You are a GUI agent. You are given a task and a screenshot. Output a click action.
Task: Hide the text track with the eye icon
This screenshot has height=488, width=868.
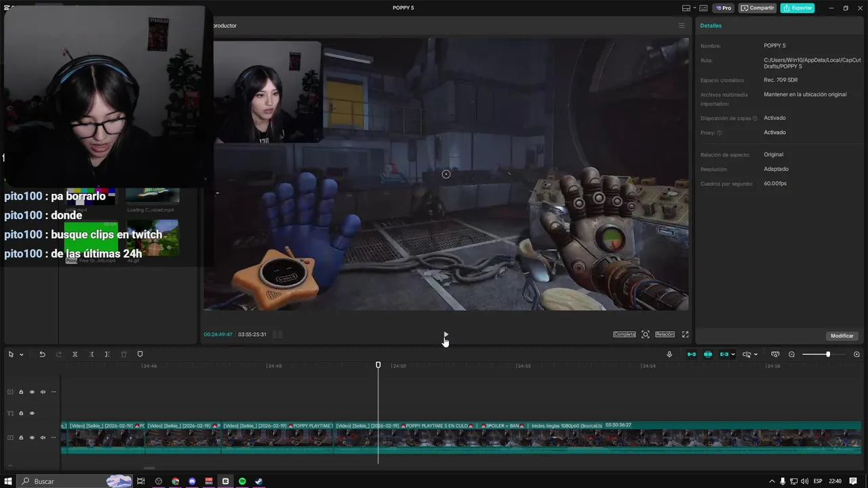coord(32,413)
